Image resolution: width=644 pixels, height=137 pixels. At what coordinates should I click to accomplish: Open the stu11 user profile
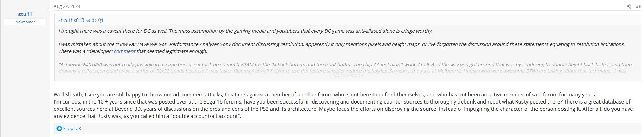point(25,14)
